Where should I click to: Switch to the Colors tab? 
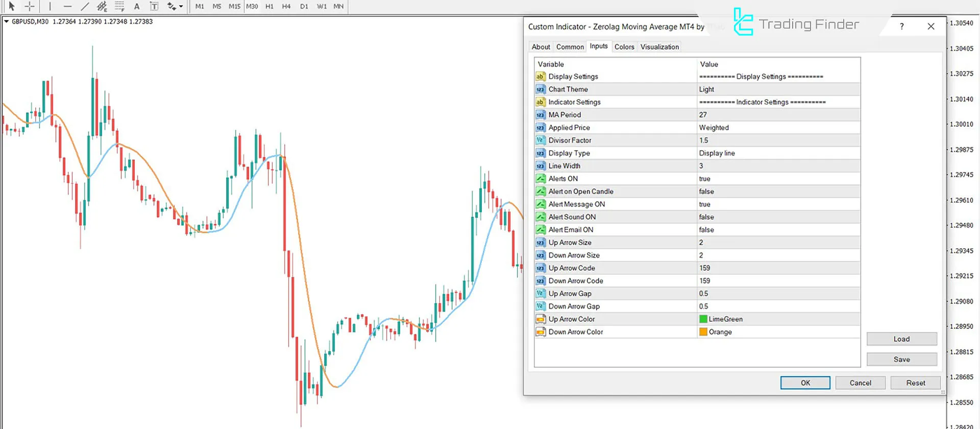624,47
